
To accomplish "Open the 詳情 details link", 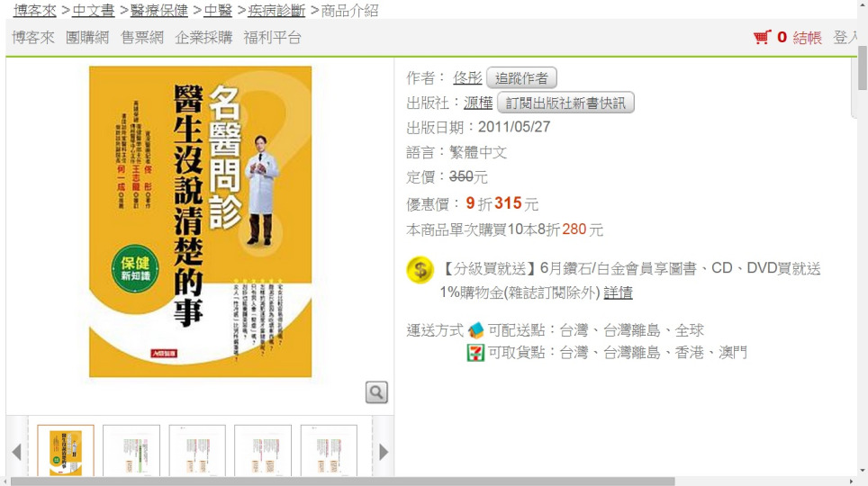I will (x=619, y=292).
